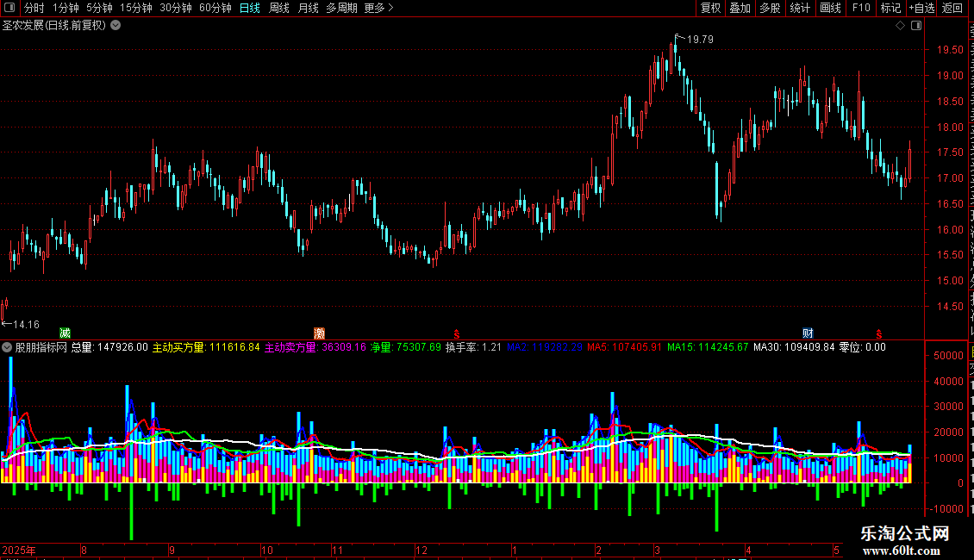Click the red S marker near May
The height and width of the screenshot is (560, 974).
(x=879, y=334)
